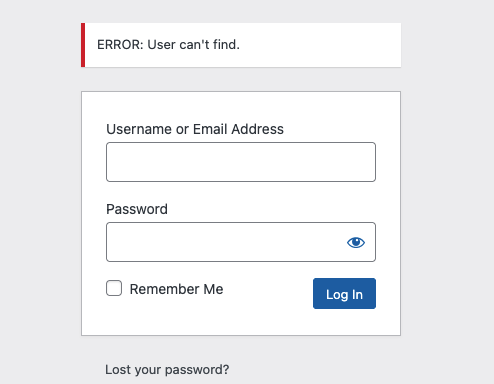Select the ERROR: User can't find message
This screenshot has width=494, height=384.
168,45
